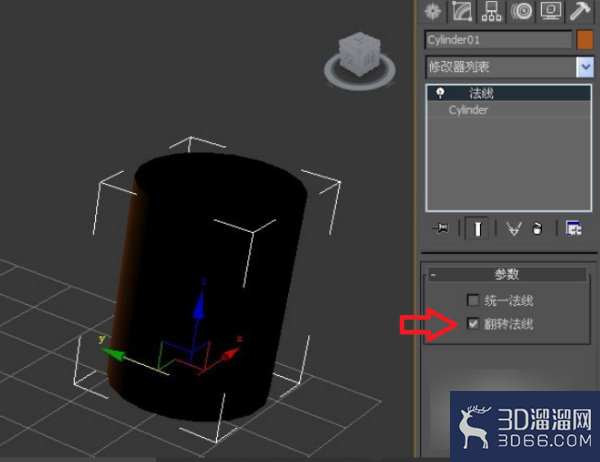Open the orange object color swatch

[x=585, y=40]
